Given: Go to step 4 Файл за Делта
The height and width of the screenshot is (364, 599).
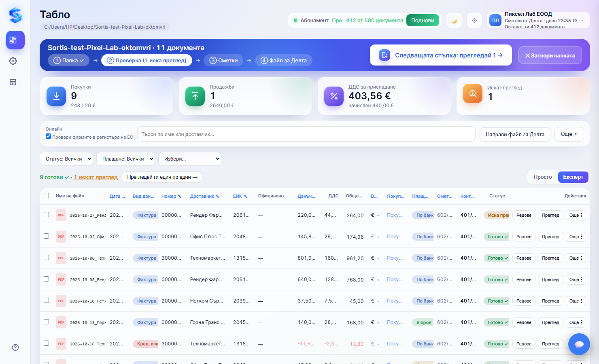Looking at the screenshot, I should [x=283, y=60].
